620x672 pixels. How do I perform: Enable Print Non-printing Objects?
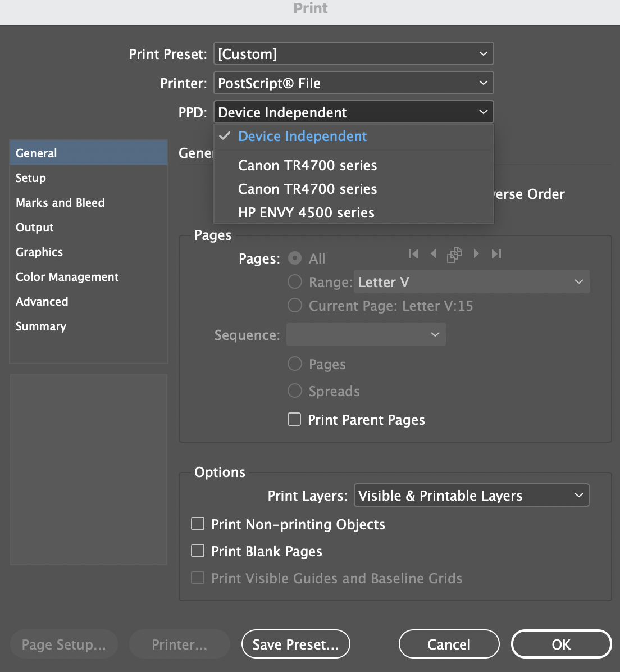198,524
